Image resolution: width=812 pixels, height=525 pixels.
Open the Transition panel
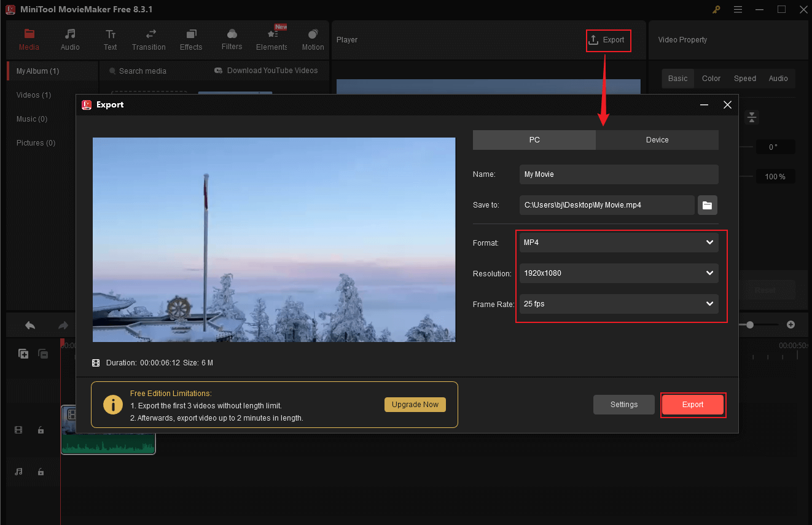(149, 39)
